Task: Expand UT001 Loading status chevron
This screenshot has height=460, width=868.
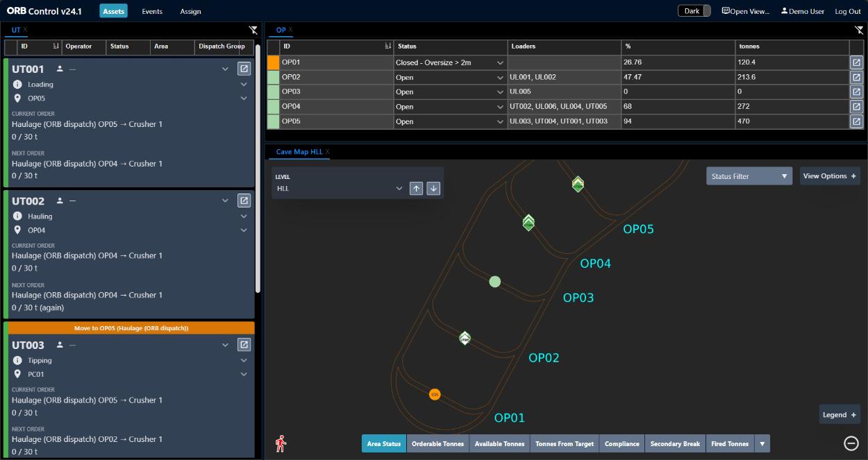Action: (244, 84)
